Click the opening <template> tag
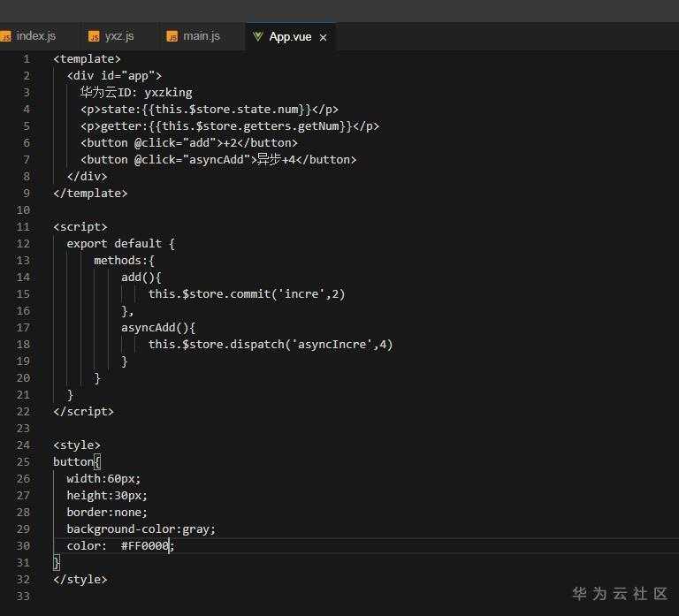The width and height of the screenshot is (679, 616). tap(87, 59)
